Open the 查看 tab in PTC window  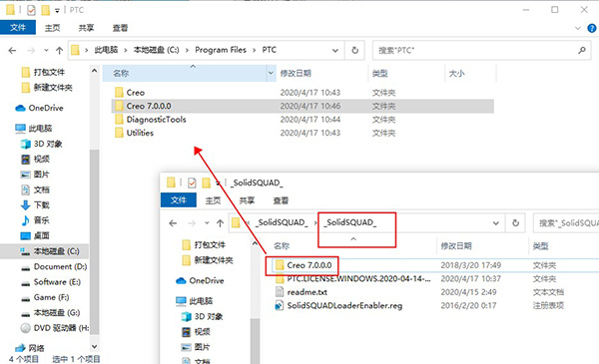pos(120,28)
